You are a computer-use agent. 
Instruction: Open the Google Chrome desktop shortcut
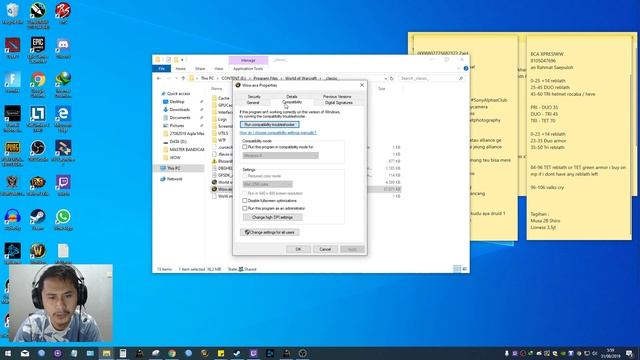point(38,84)
